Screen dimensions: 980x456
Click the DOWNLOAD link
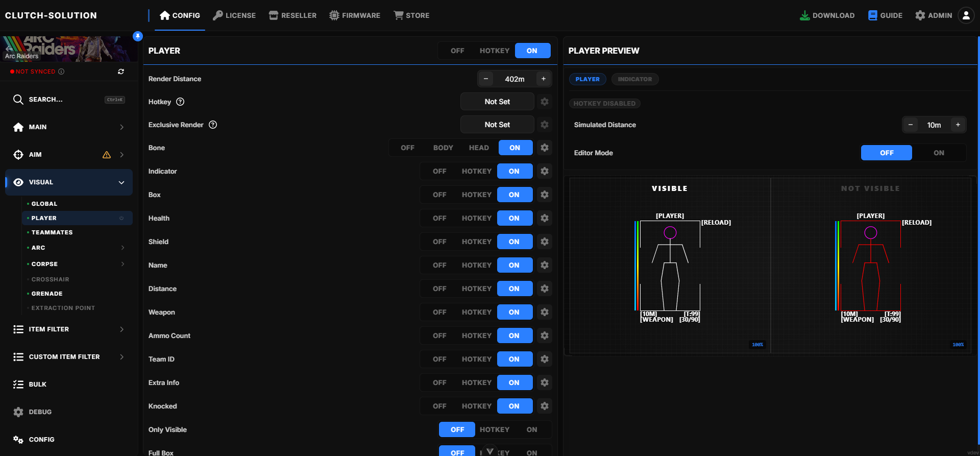point(827,15)
